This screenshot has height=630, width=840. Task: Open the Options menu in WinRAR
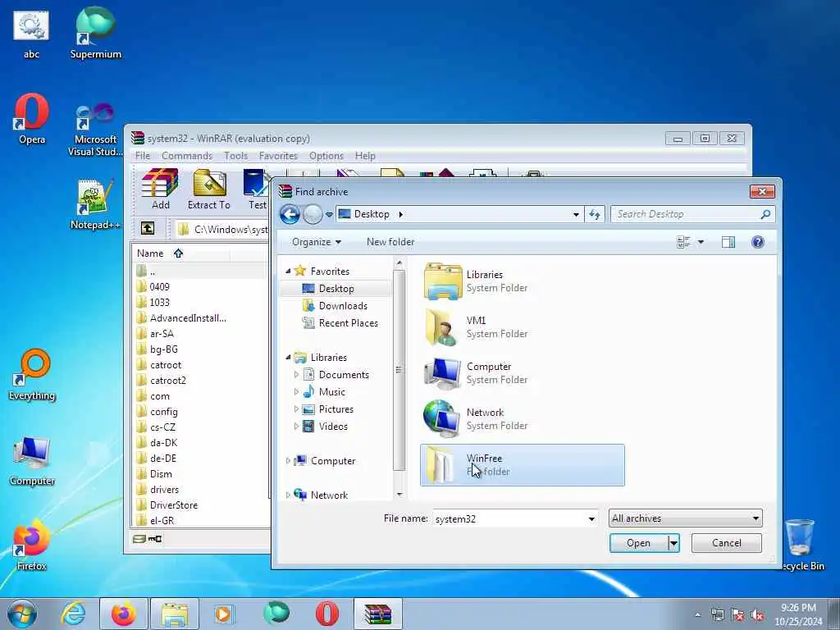(x=326, y=156)
